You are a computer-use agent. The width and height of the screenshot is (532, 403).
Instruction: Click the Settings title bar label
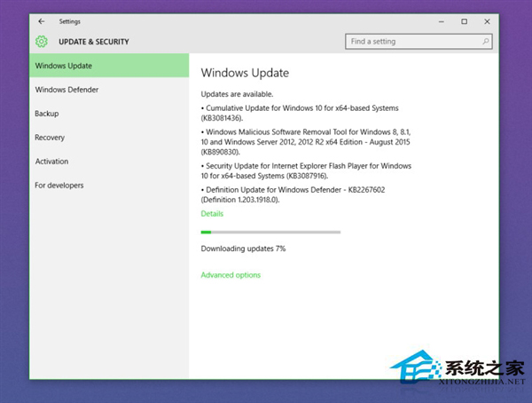tap(70, 21)
